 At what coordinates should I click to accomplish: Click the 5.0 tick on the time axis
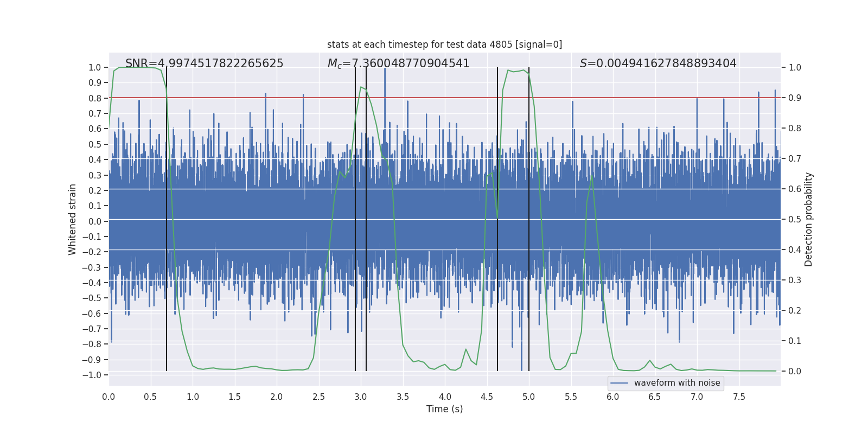(529, 397)
